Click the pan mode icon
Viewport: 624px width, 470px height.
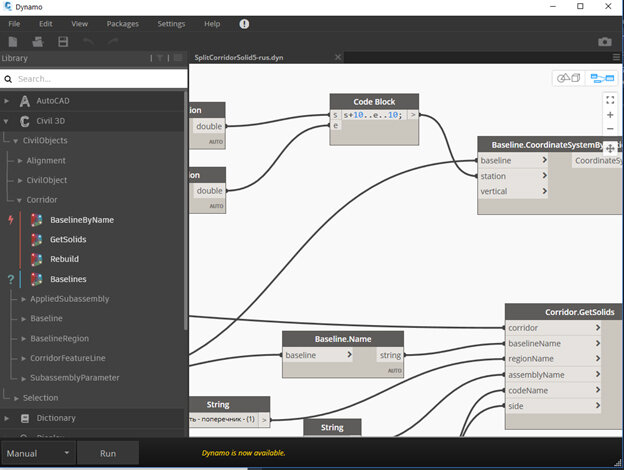pos(610,148)
